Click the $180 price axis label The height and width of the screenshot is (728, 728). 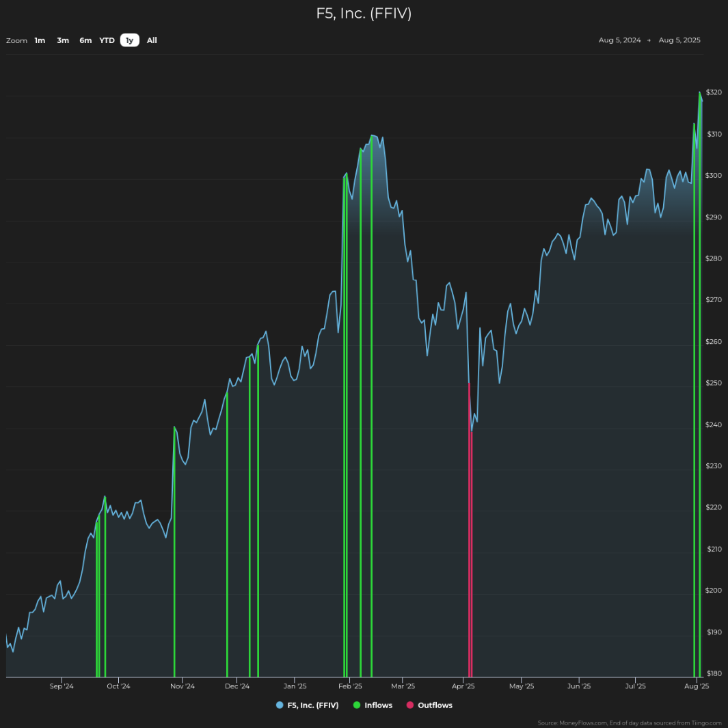[x=714, y=674]
